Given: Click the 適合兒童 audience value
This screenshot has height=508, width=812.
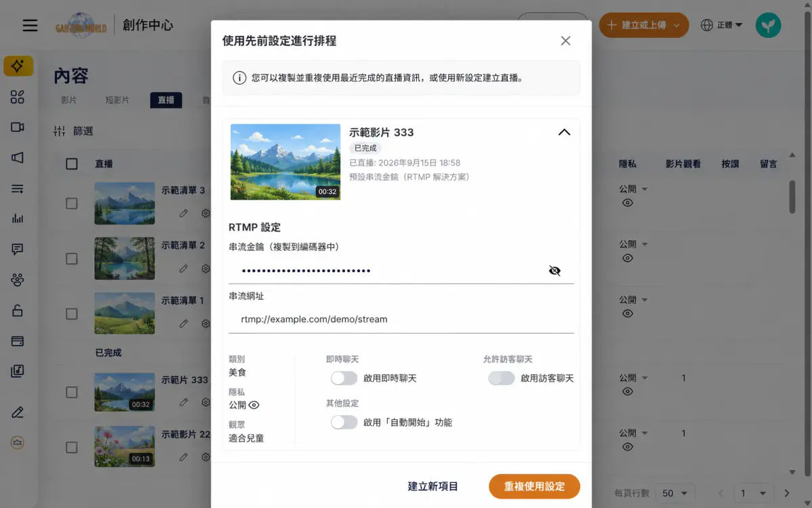Looking at the screenshot, I should [246, 438].
